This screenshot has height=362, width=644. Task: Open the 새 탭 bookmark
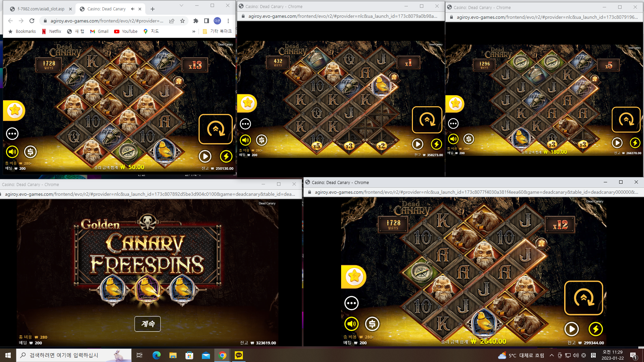76,32
